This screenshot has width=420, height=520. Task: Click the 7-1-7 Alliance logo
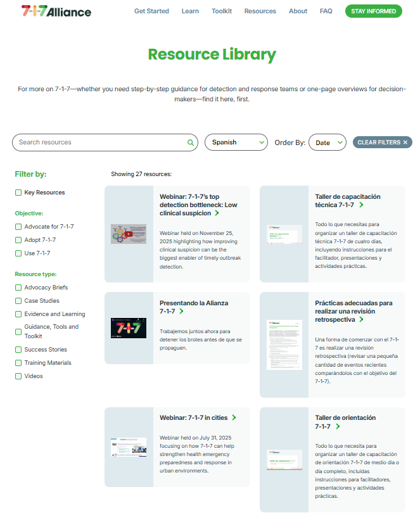(56, 11)
